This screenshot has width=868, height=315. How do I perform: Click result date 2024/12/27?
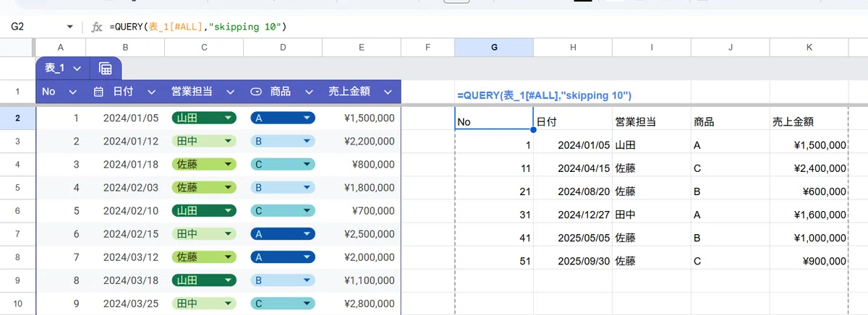pos(584,215)
